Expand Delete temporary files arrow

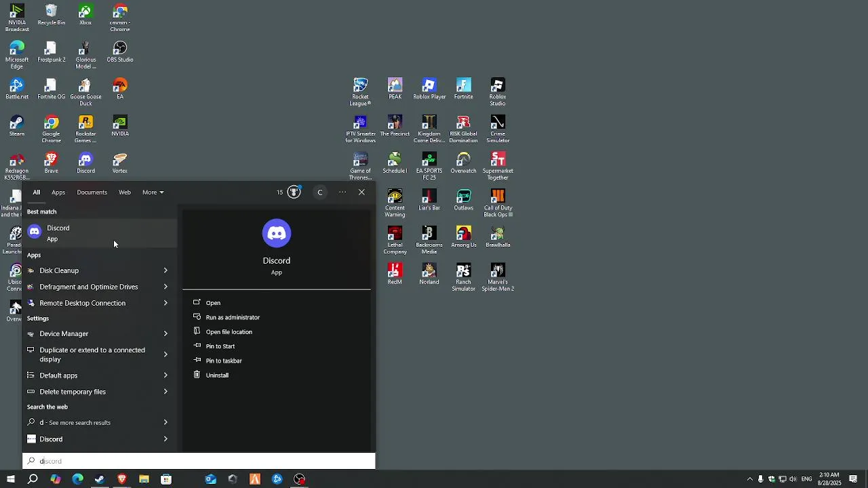[165, 392]
